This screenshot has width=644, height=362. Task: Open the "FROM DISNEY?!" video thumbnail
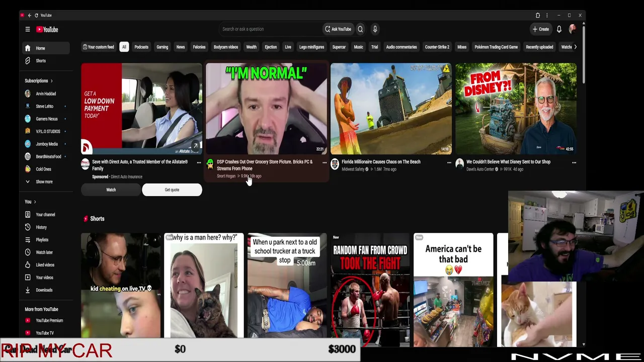[x=516, y=108]
